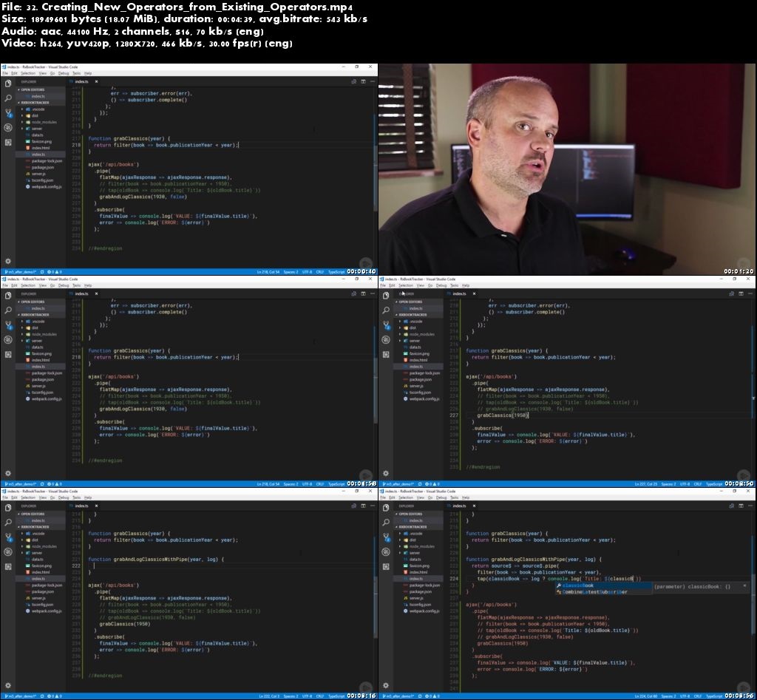Click the presenter video thumbnail
The width and height of the screenshot is (757, 700).
567,169
